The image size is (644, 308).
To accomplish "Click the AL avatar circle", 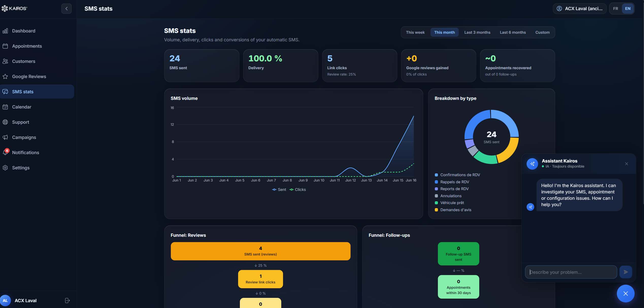I will [5, 301].
